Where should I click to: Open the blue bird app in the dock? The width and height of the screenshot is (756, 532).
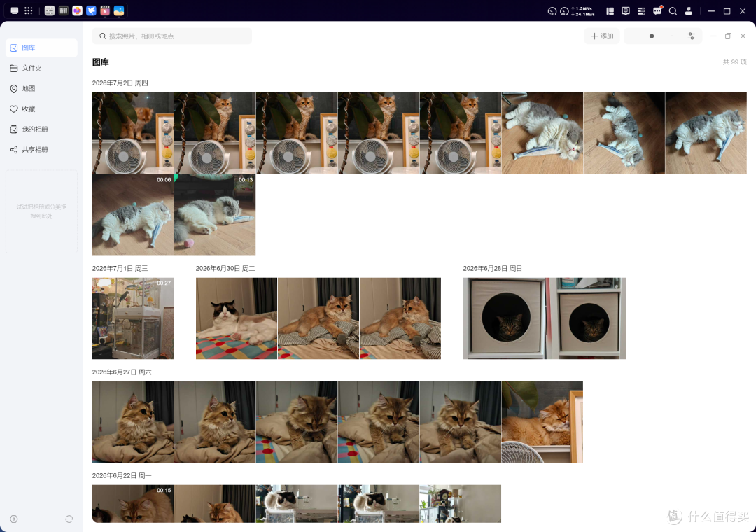tap(91, 10)
